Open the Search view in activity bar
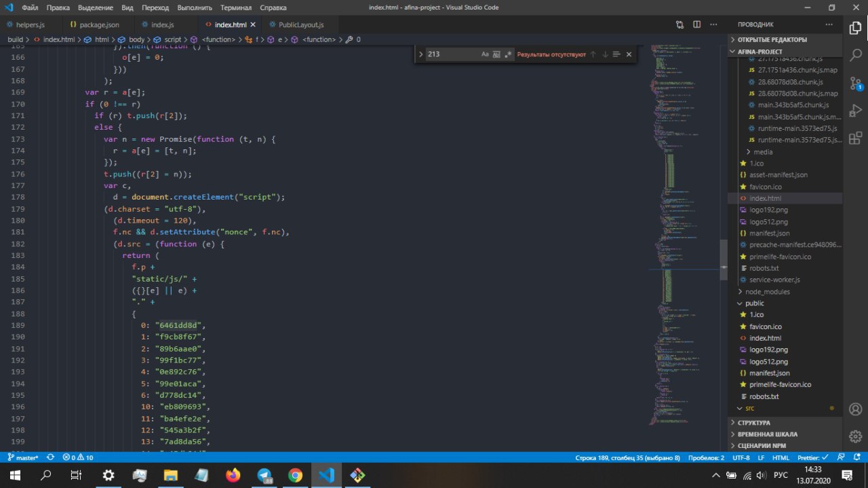868x488 pixels. 855,54
